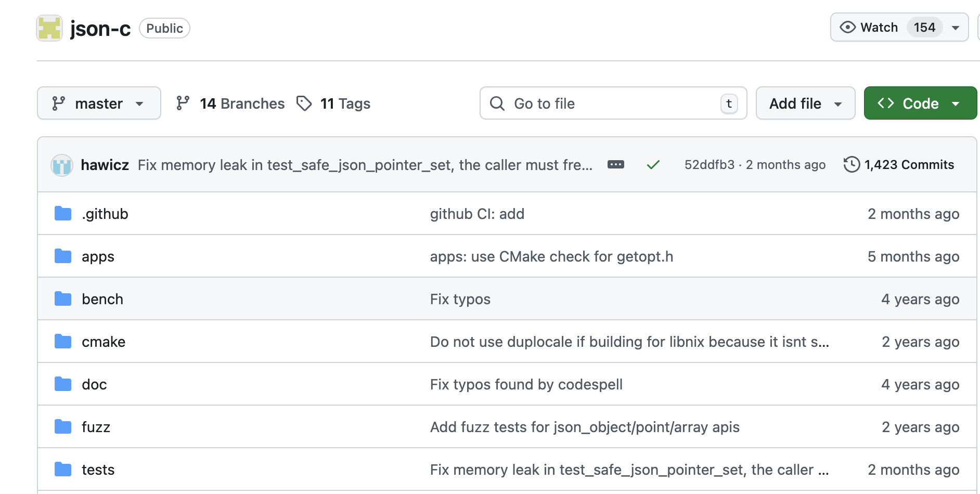
Task: Click '4 years ago' in doc row
Action: 920,384
